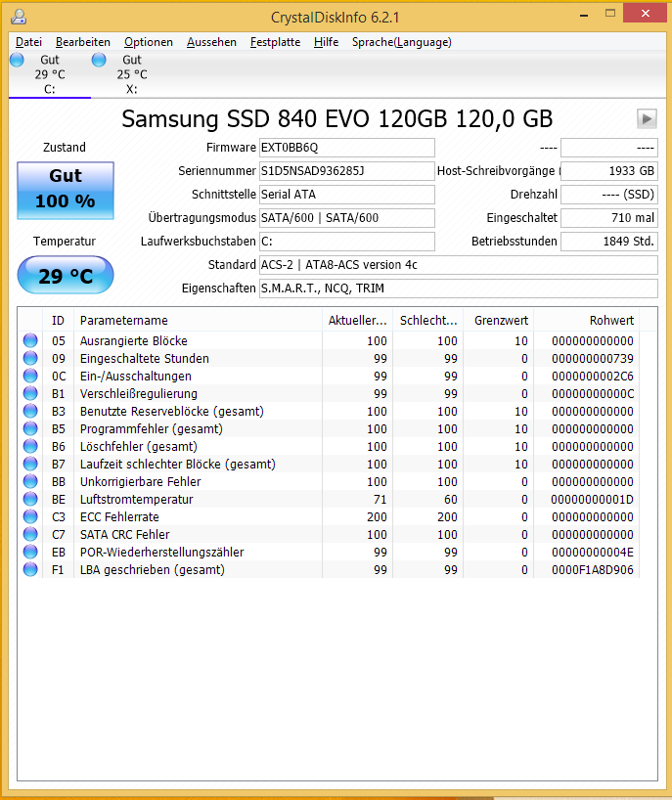Viewport: 672px width, 800px height.
Task: Select the Luftstromtemperatur parameter name
Action: (x=137, y=500)
